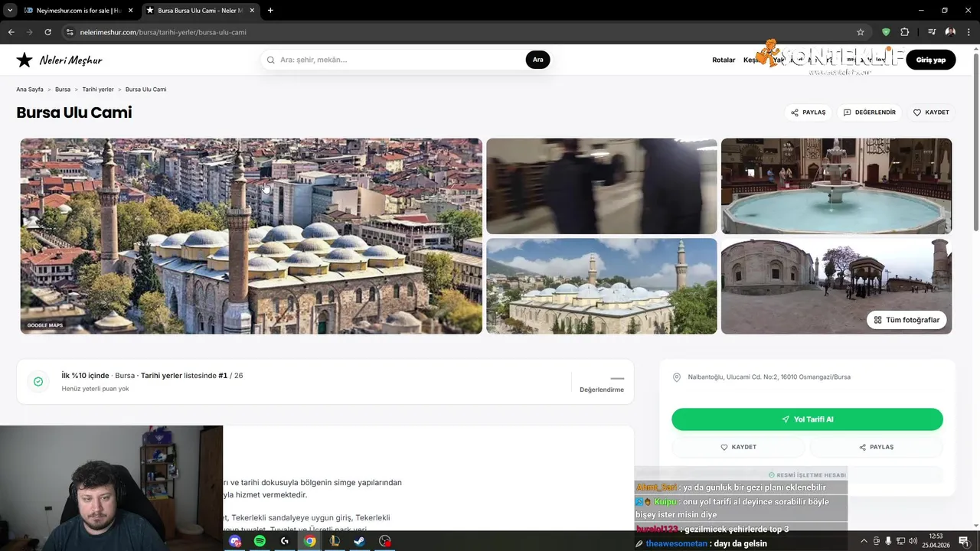
Task: Open the Extensions puzzle icon
Action: (904, 32)
